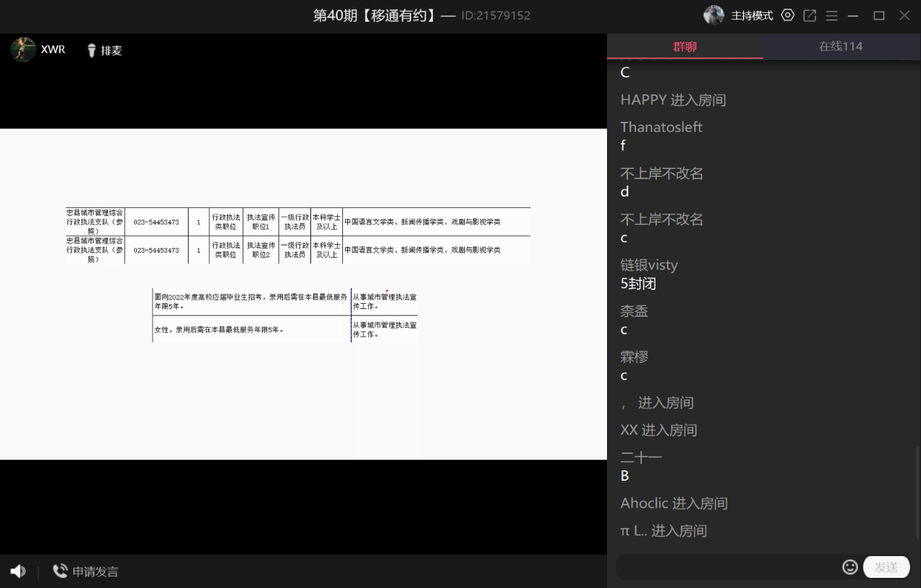Open the hexagon settings icon

coord(788,15)
